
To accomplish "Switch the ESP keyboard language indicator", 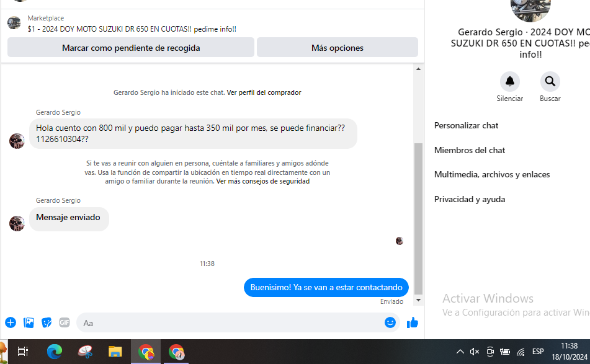I will pos(538,352).
